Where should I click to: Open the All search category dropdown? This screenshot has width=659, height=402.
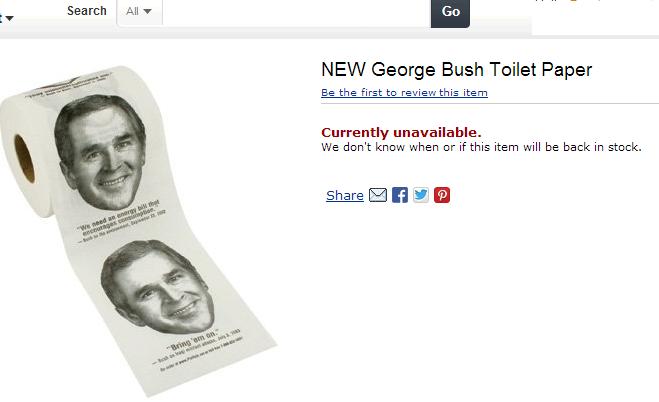point(139,12)
